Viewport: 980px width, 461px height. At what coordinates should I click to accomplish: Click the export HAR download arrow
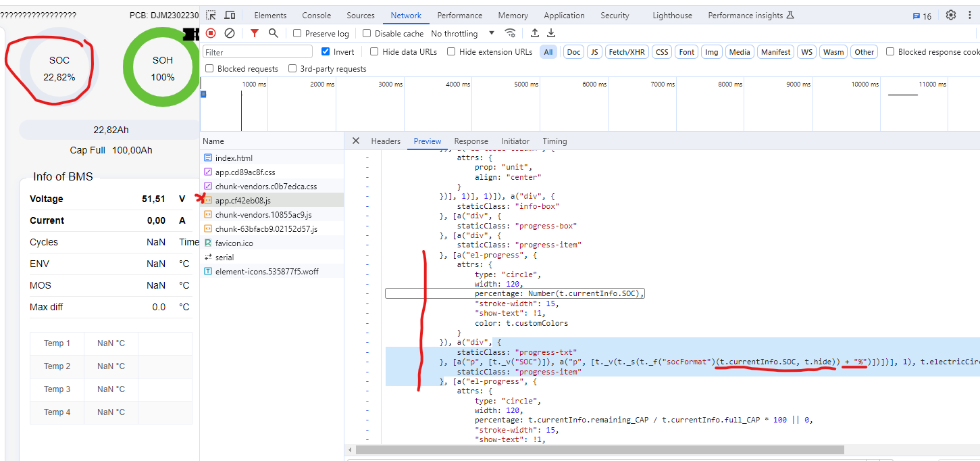[x=551, y=33]
